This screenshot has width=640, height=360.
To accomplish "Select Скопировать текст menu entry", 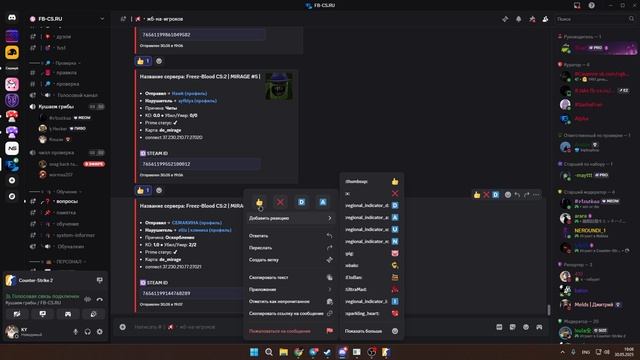I will point(290,277).
